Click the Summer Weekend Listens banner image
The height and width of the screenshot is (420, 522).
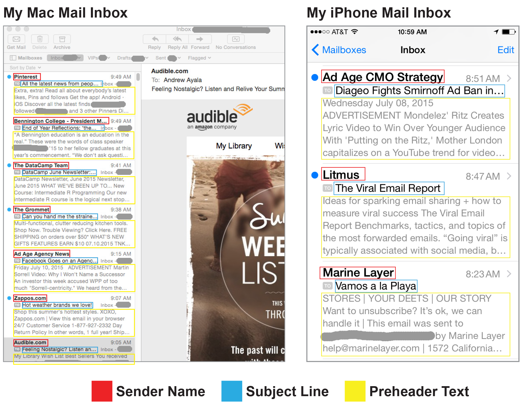[x=236, y=258]
